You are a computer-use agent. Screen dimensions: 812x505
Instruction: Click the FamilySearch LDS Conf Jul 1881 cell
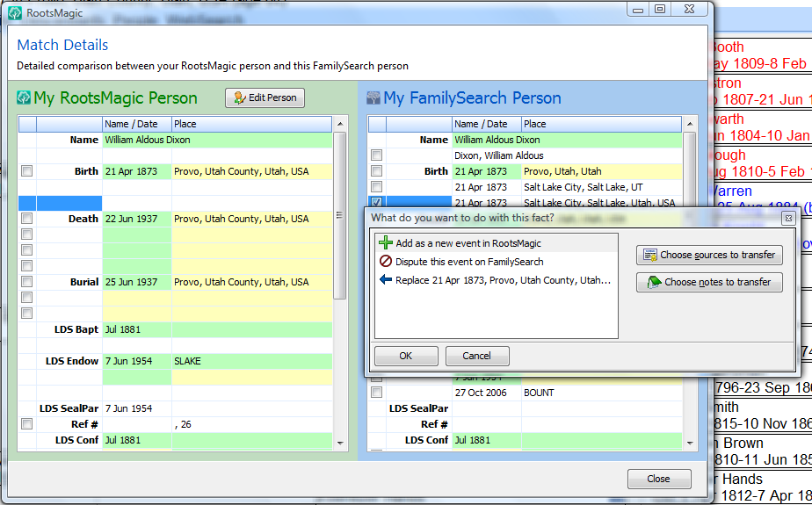487,440
